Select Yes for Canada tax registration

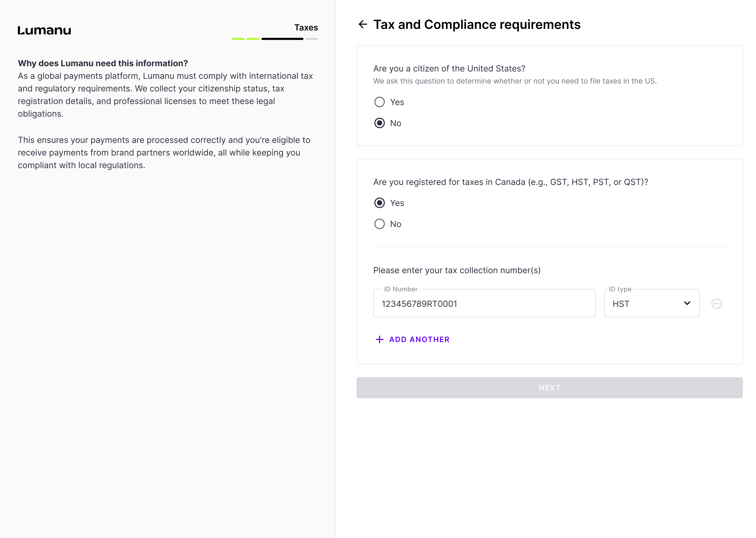[379, 203]
